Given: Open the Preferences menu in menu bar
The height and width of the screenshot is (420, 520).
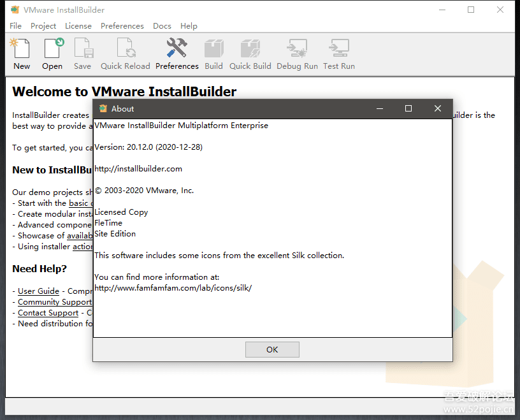Looking at the screenshot, I should [x=122, y=26].
